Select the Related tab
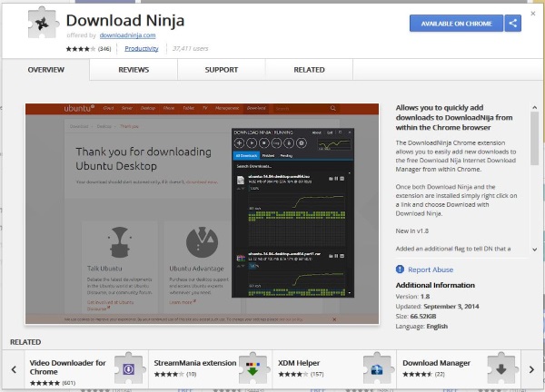Viewport: 545px width, 392px height. coord(309,69)
